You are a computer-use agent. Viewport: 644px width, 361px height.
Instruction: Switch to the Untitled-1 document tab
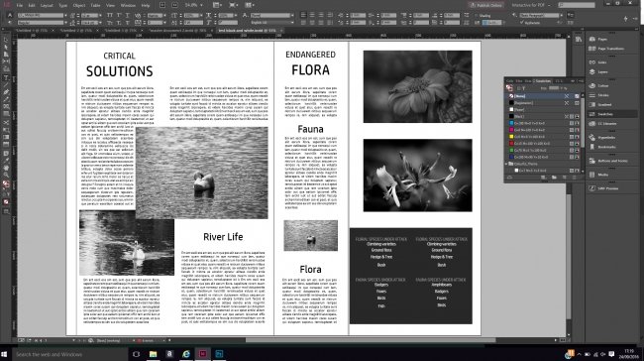coord(32,31)
